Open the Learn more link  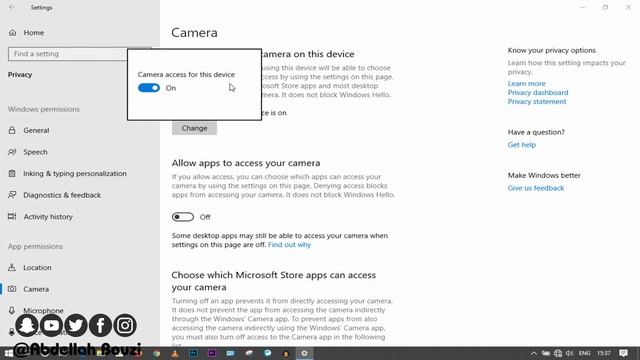tap(526, 83)
